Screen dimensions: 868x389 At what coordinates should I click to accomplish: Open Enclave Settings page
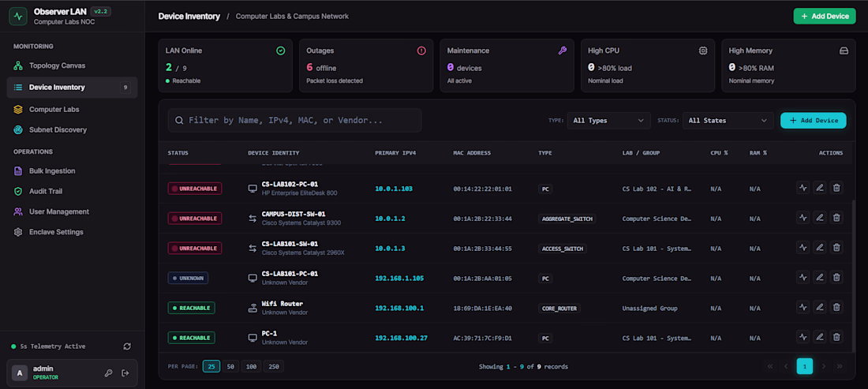72,232
